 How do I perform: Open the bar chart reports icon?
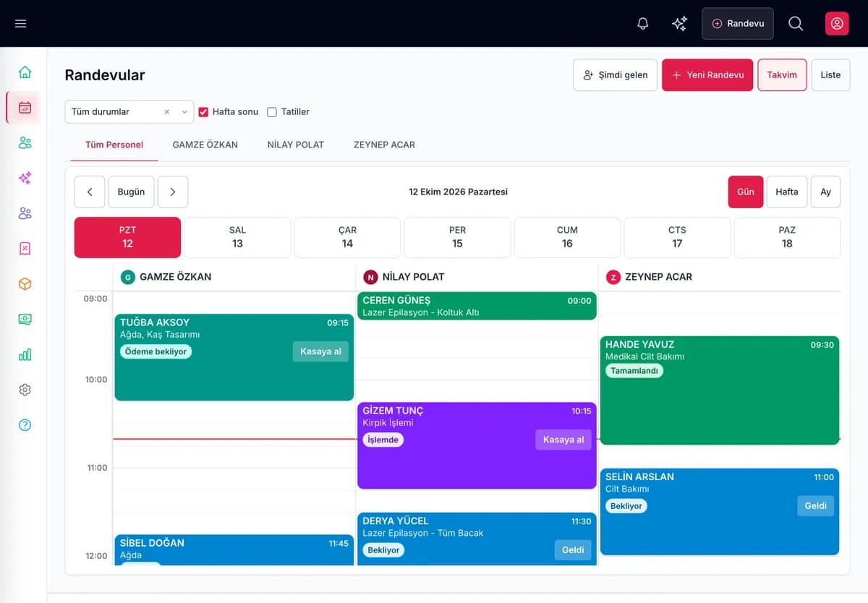25,354
